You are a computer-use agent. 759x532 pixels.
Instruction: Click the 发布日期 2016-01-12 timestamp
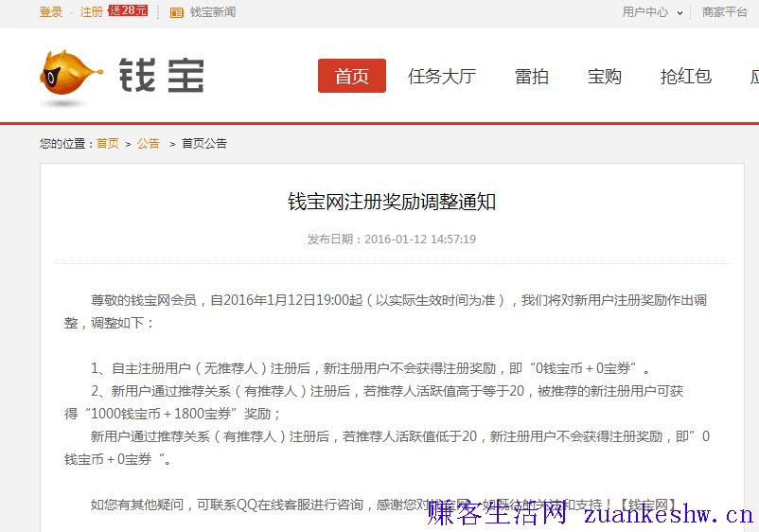(392, 239)
